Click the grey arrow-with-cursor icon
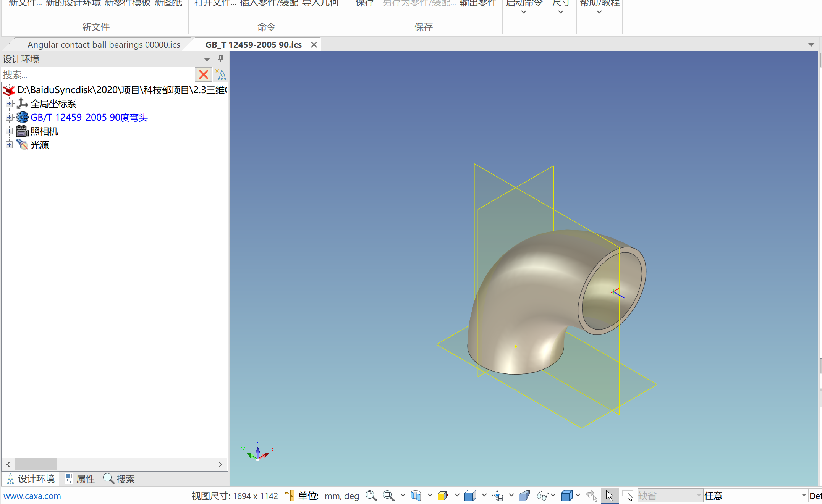822x504 pixels. click(x=592, y=496)
